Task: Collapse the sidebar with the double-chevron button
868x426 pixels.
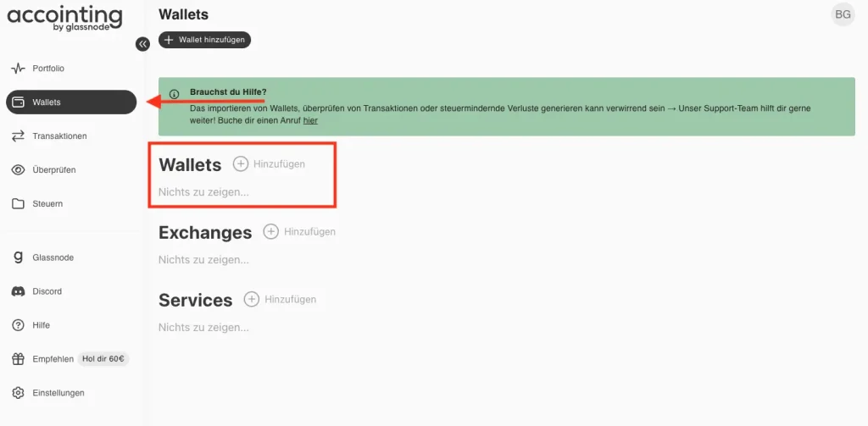Action: tap(142, 44)
